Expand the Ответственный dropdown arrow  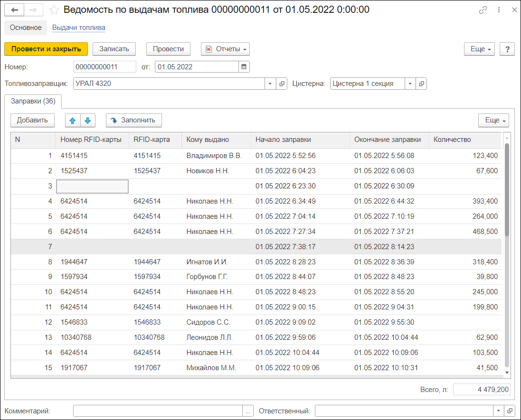click(498, 411)
